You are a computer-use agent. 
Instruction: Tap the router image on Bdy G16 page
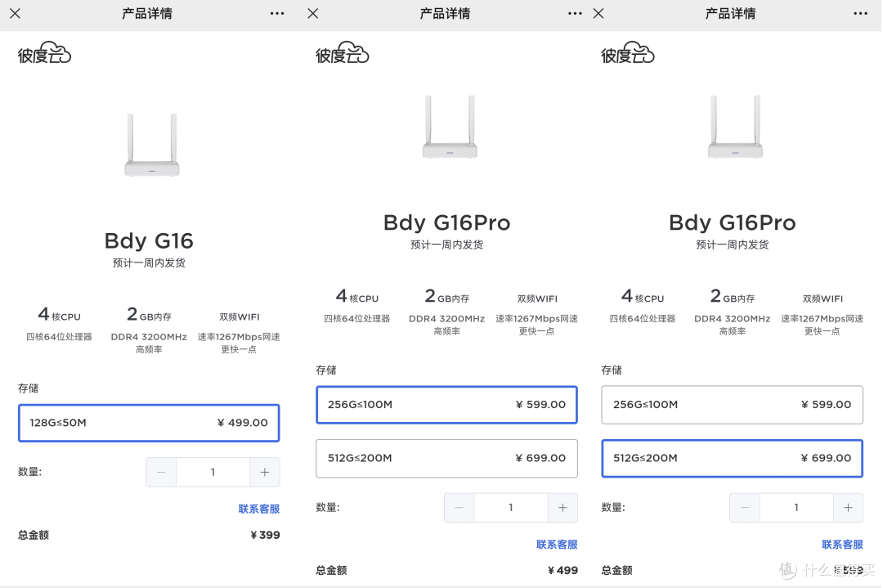click(x=151, y=145)
